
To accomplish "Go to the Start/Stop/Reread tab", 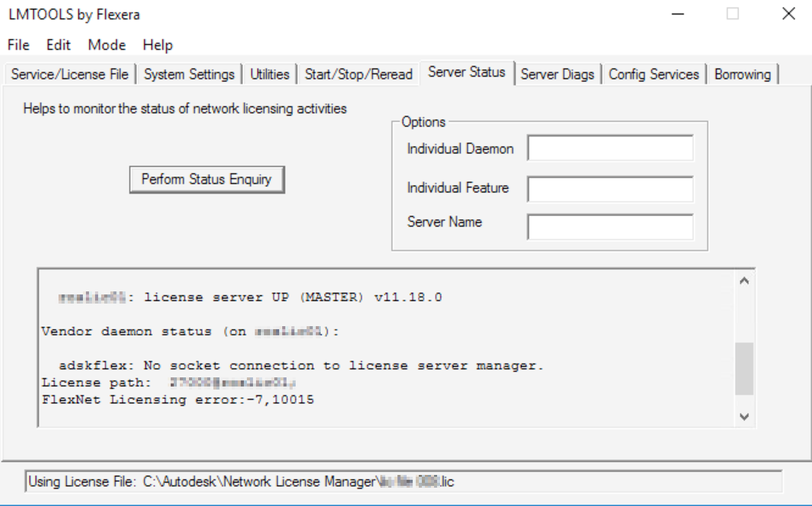I will (358, 74).
